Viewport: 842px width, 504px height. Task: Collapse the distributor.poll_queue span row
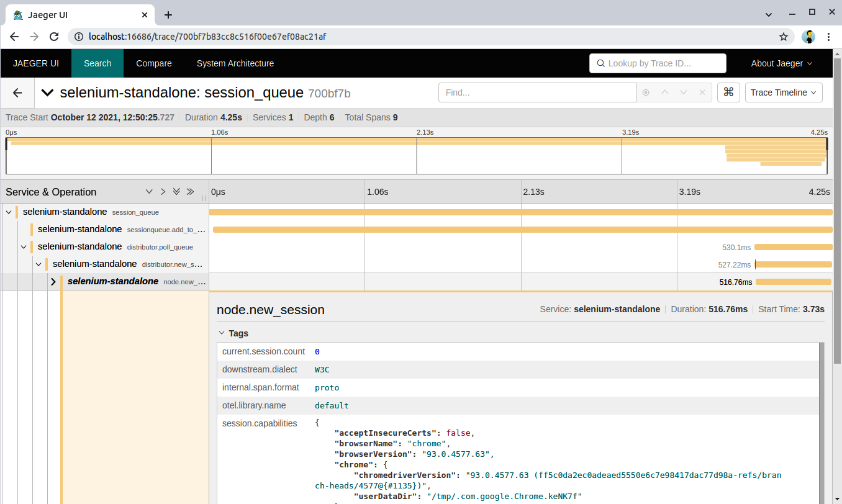(24, 247)
